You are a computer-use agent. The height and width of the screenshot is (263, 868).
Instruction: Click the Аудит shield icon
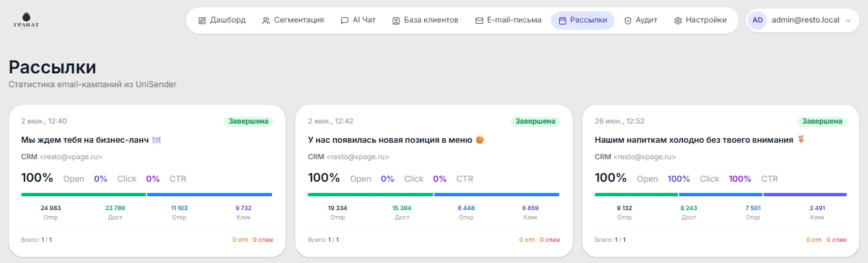click(628, 20)
